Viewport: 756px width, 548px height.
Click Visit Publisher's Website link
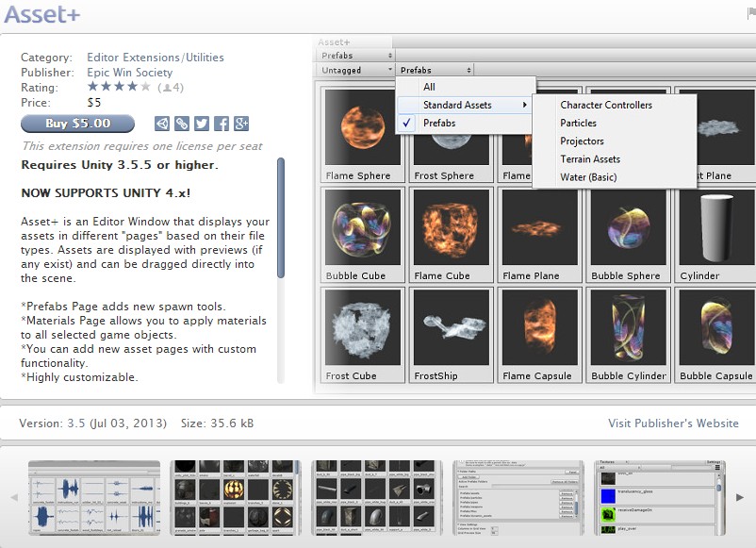(x=673, y=423)
